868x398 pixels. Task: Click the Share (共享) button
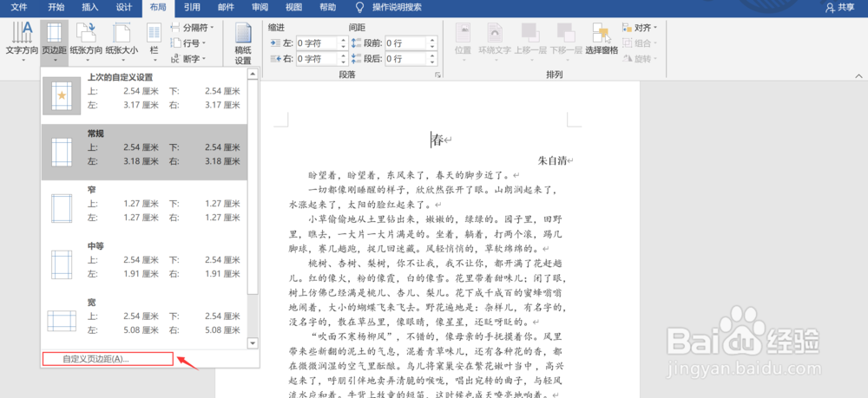coord(839,7)
